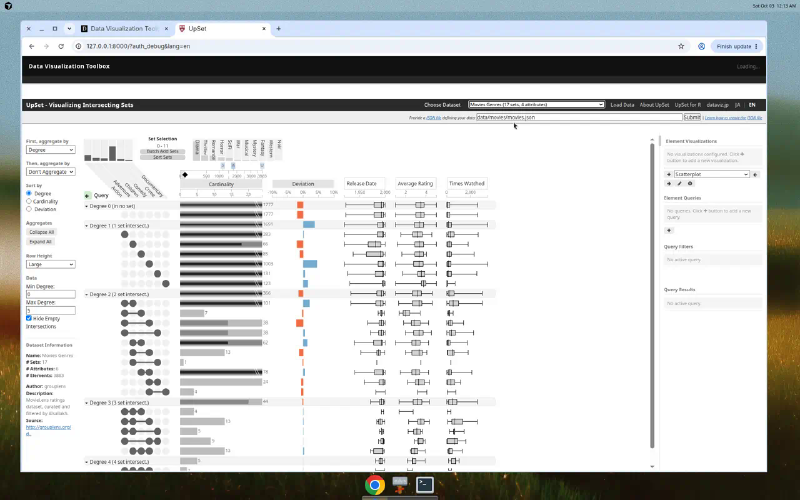This screenshot has width=800, height=500.
Task: Click the arrow icon left of the pencil
Action: 669,183
